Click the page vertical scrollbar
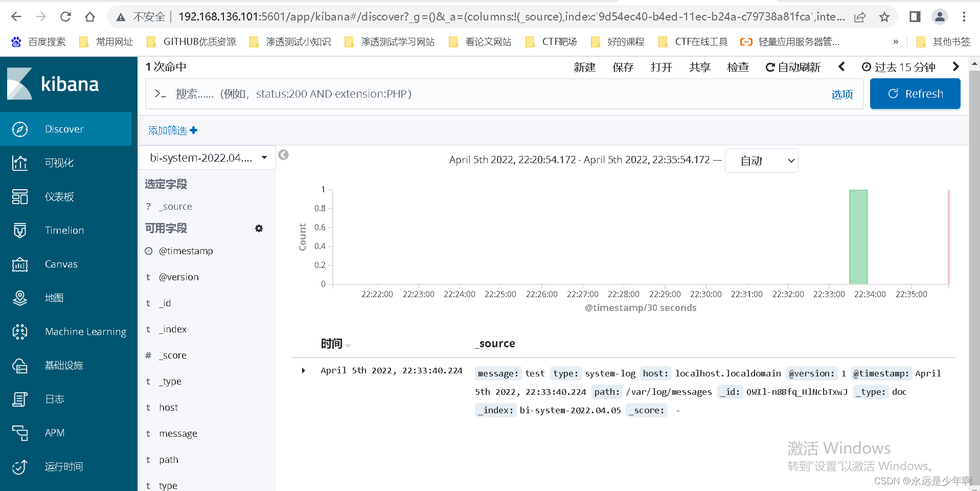Image resolution: width=980 pixels, height=491 pixels. point(974,276)
